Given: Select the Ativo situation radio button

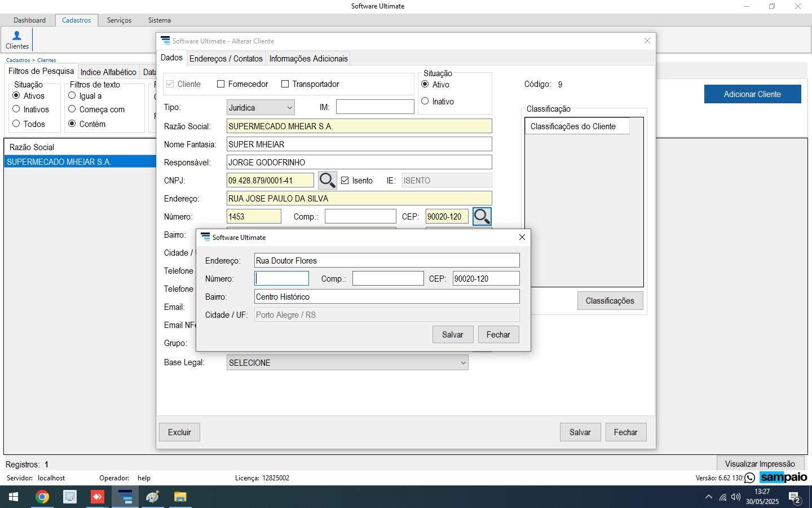Looking at the screenshot, I should [x=425, y=84].
